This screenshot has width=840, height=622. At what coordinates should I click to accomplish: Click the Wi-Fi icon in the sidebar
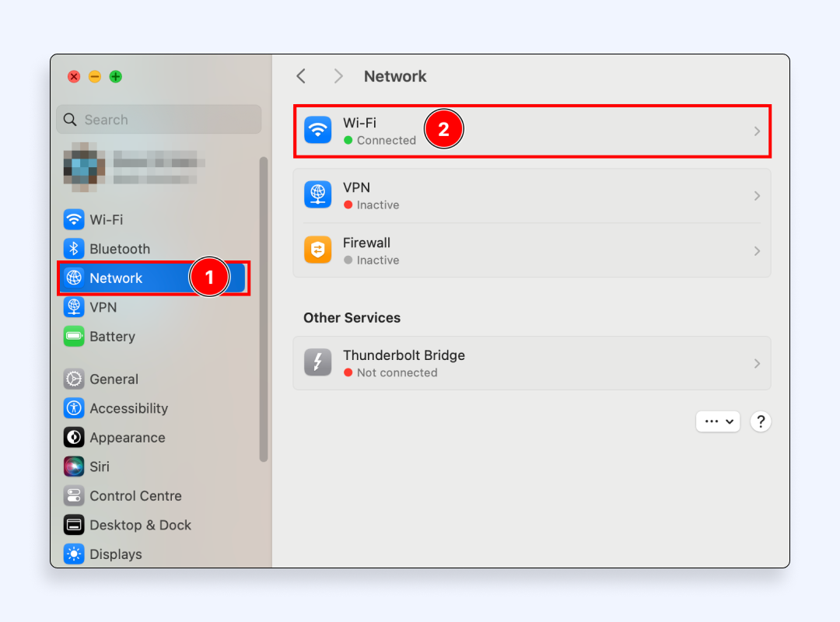[x=74, y=219]
